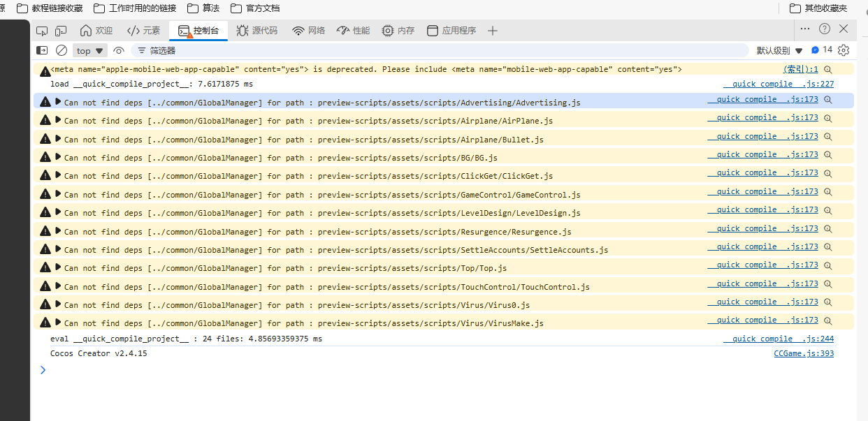Add a new tool tab with plus
This screenshot has width=868, height=421.
point(493,31)
